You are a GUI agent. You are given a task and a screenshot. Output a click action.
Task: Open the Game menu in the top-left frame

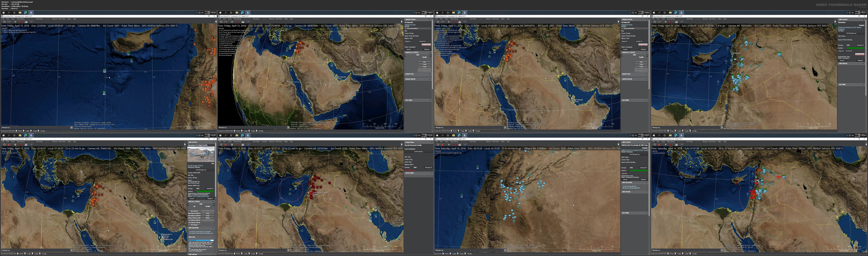click(13, 19)
